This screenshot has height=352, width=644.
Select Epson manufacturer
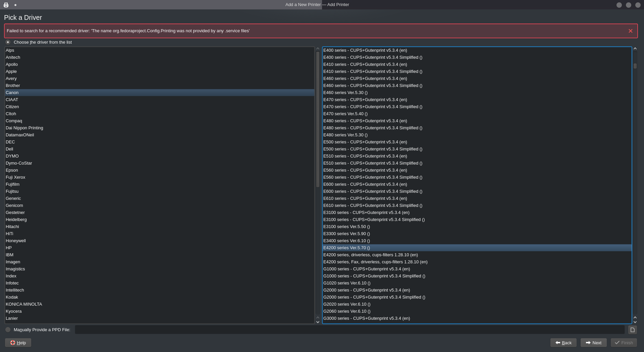(x=160, y=170)
